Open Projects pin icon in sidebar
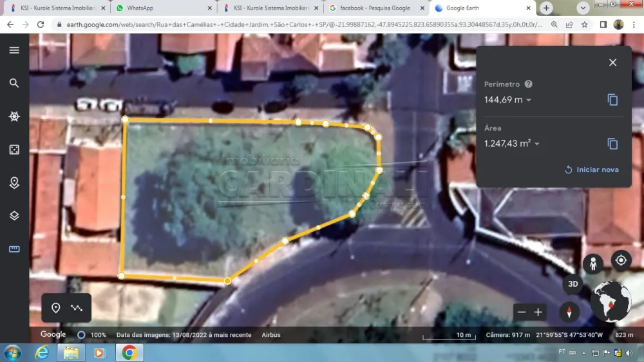This screenshot has width=644, height=362. coord(14,183)
